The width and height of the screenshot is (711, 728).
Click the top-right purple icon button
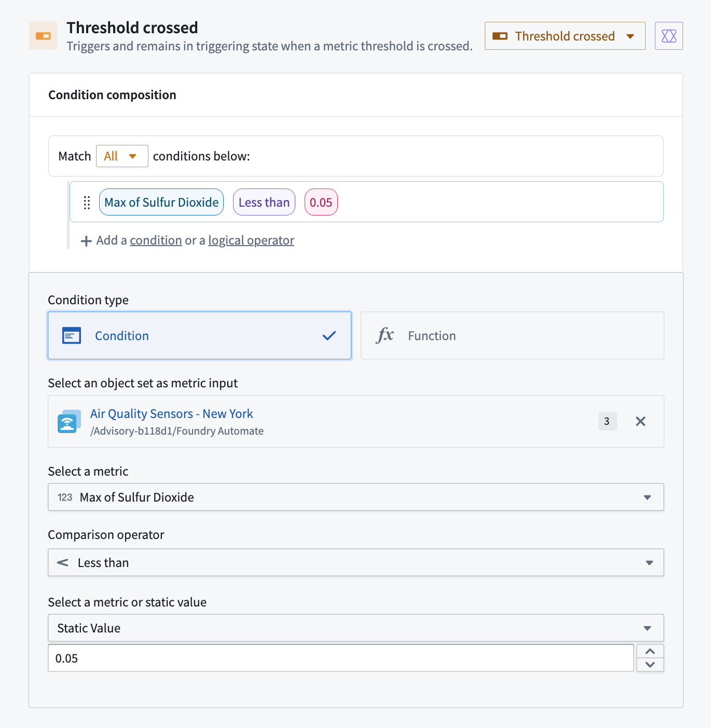click(668, 36)
